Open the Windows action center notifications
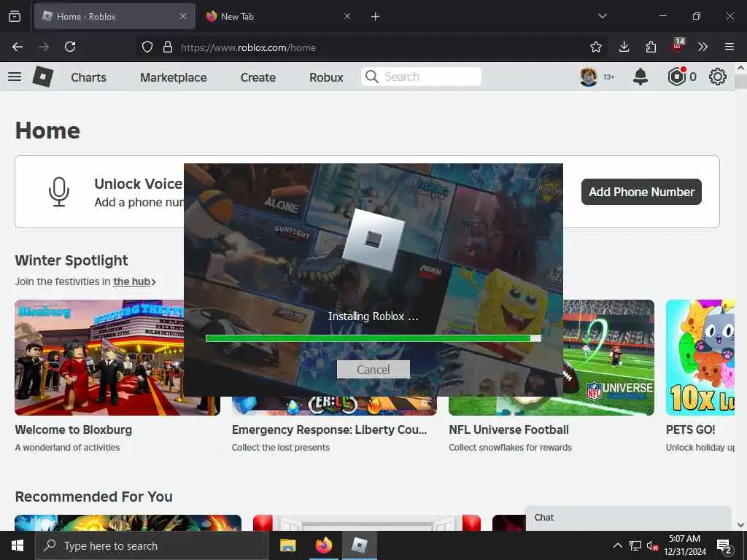Screen dimensions: 747x560 [724, 545]
